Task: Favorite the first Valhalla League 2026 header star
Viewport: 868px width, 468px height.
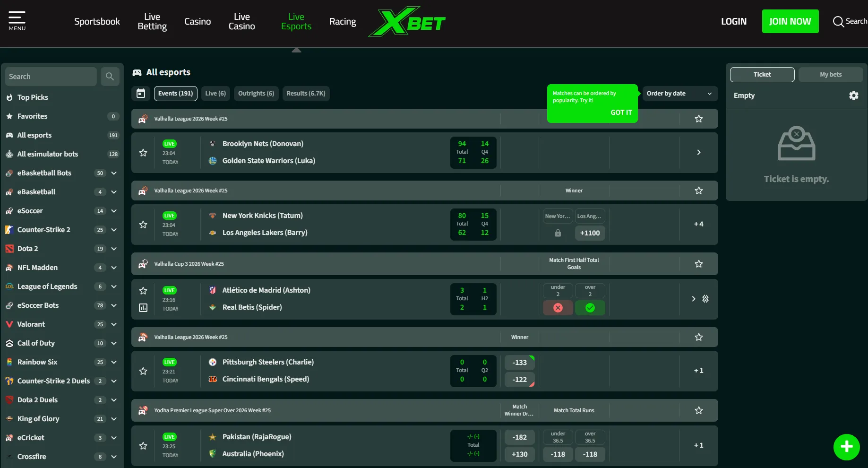Action: click(x=699, y=119)
